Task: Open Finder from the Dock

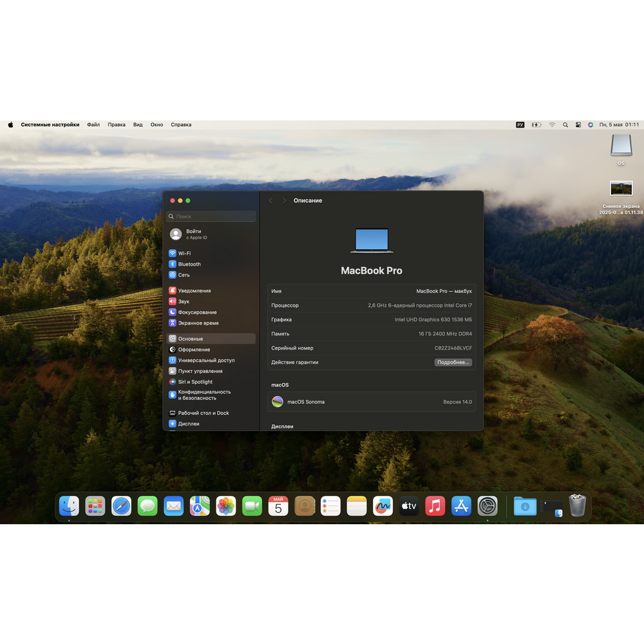Action: [69, 506]
